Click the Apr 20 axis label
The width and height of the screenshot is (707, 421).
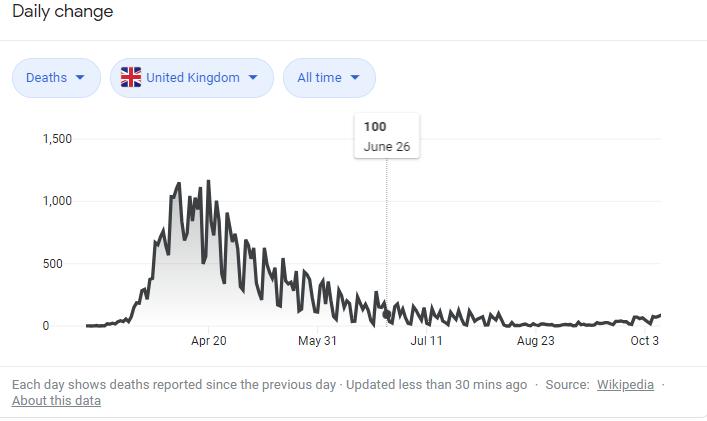(208, 341)
